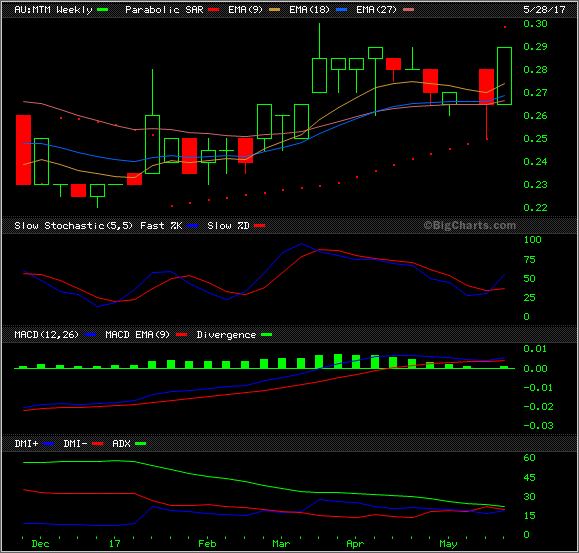
Task: Click the green AU:MTM Weekly legend swatch
Action: (102, 10)
